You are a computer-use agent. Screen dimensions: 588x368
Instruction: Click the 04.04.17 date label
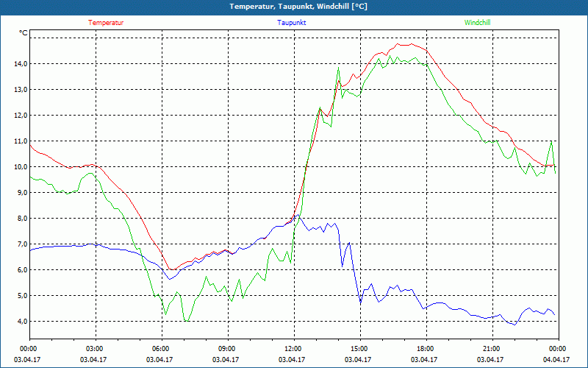coord(556,359)
